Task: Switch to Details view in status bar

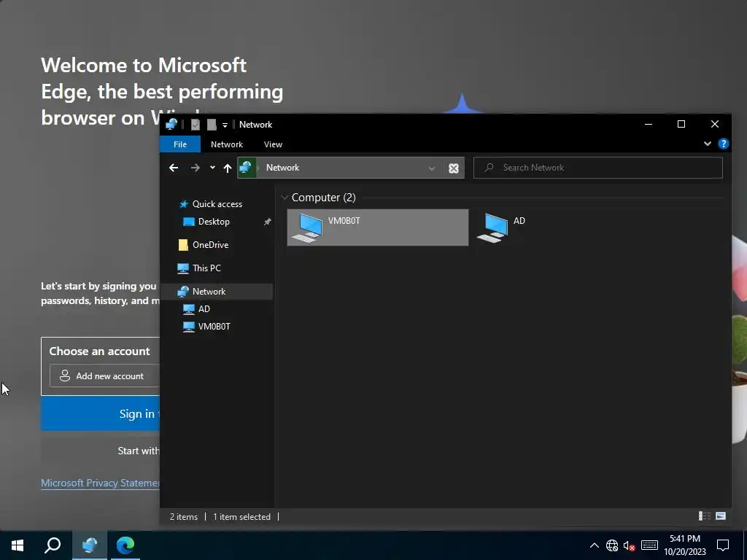Action: click(x=705, y=516)
